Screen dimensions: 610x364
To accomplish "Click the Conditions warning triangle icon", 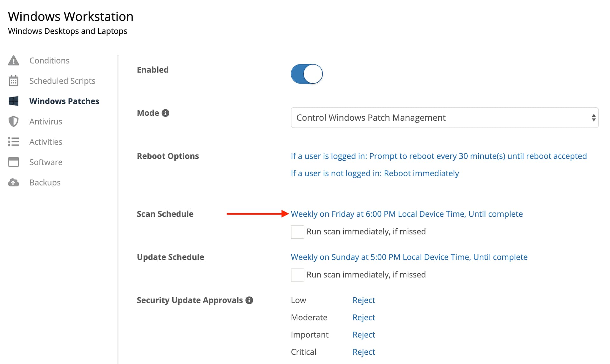I will tap(13, 60).
